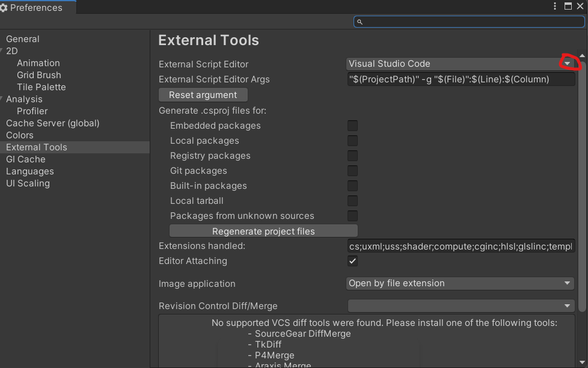This screenshot has width=588, height=368.
Task: Open Colors preferences
Action: pos(19,135)
